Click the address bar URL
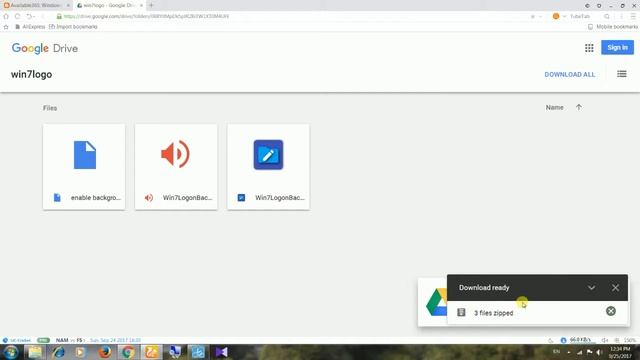640x360 pixels. point(146,16)
